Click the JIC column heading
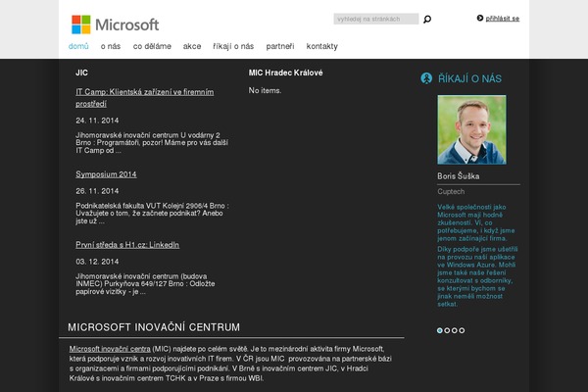The height and width of the screenshot is (392, 588). pyautogui.click(x=81, y=73)
